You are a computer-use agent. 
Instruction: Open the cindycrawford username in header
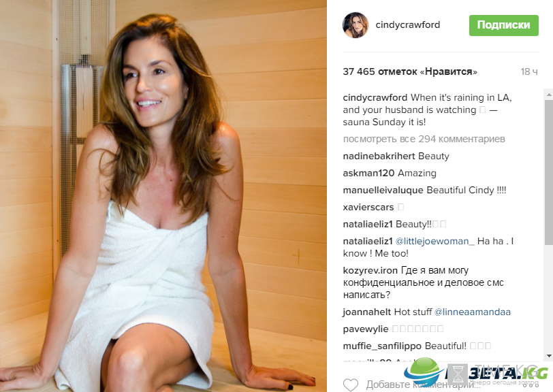pyautogui.click(x=408, y=24)
